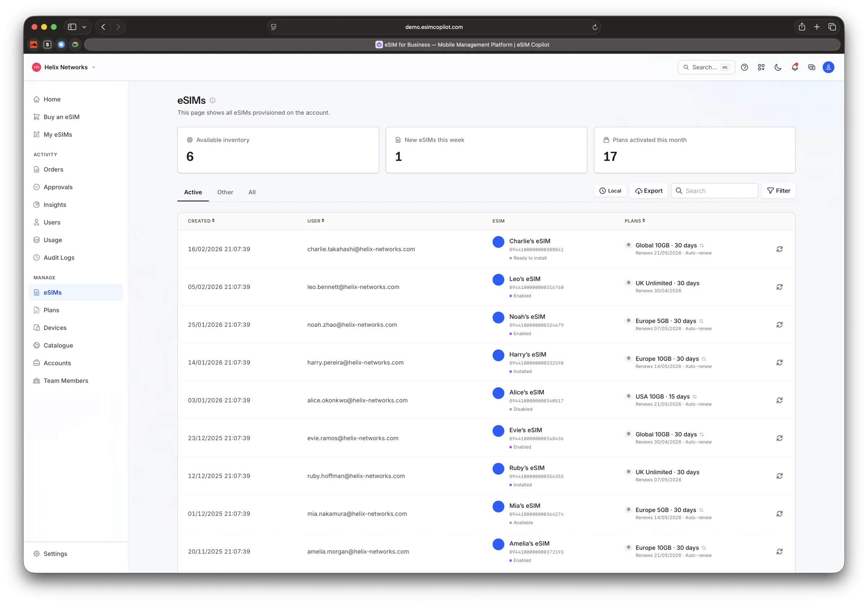Screen dimensions: 868x604
Task: Click the global Search box in header
Action: click(x=706, y=67)
